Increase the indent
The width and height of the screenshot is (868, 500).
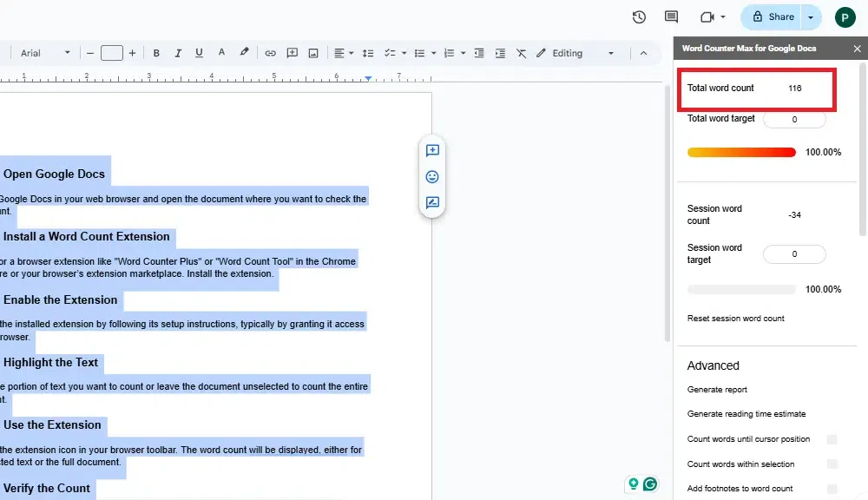click(500, 53)
